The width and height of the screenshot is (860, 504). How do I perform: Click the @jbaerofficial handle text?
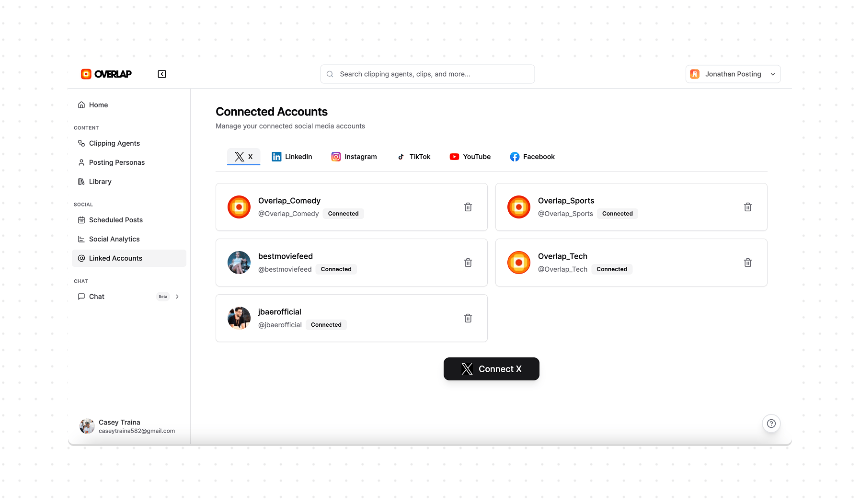point(280,325)
